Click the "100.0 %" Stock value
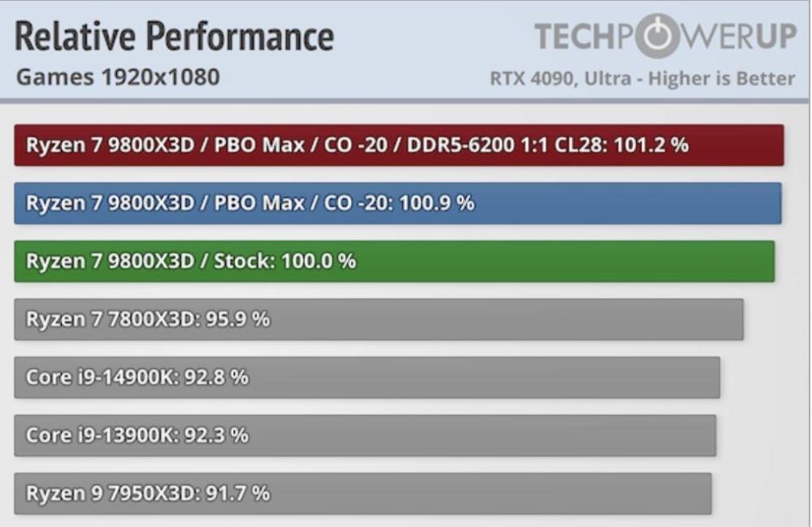Screen dimensions: 812x527 click(317, 261)
